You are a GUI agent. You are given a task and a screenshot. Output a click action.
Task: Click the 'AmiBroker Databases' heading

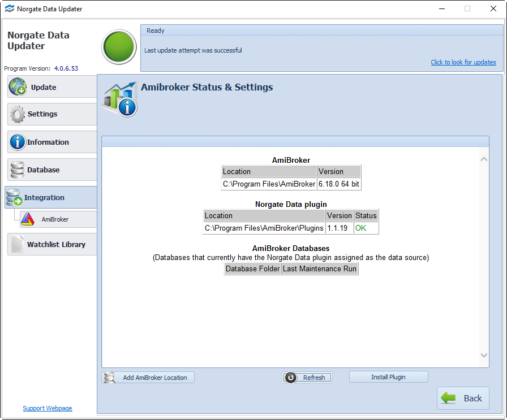click(291, 248)
